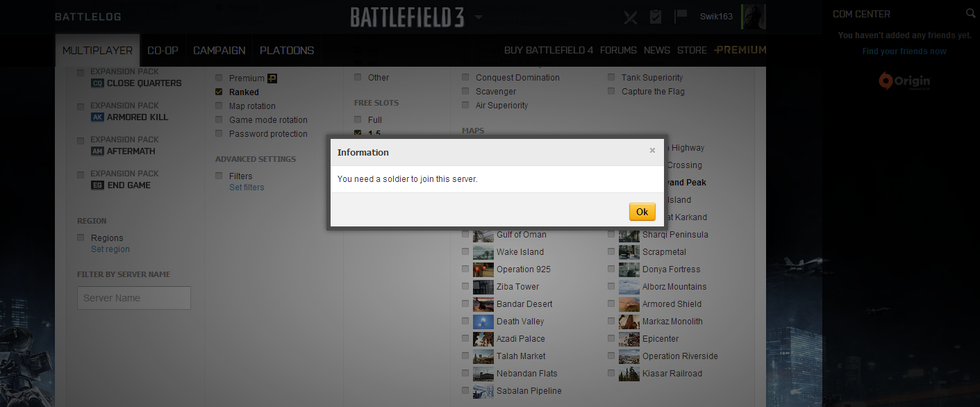Screen dimensions: 980x407
Task: Click the AK Armored Kill badge
Action: click(x=98, y=117)
